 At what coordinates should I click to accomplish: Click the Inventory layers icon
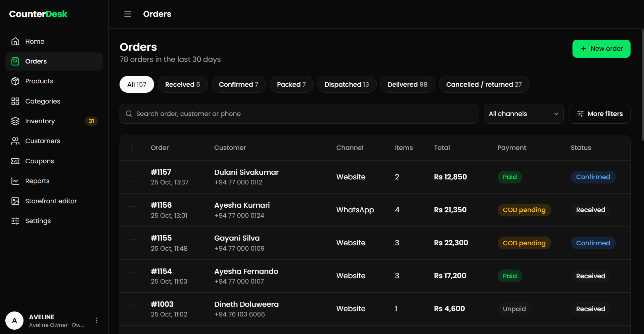point(15,121)
